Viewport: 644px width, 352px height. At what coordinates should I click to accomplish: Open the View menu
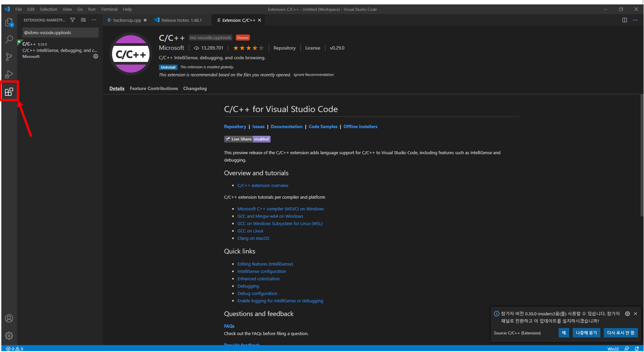pos(67,9)
